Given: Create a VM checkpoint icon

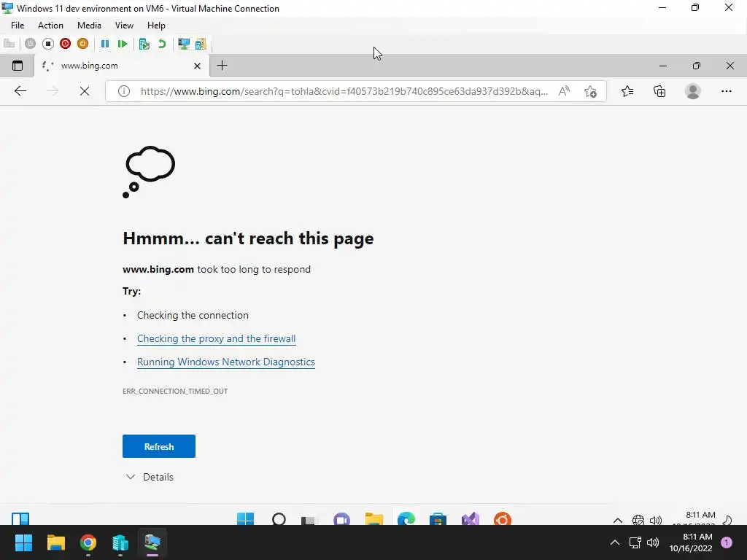Looking at the screenshot, I should click(x=144, y=44).
